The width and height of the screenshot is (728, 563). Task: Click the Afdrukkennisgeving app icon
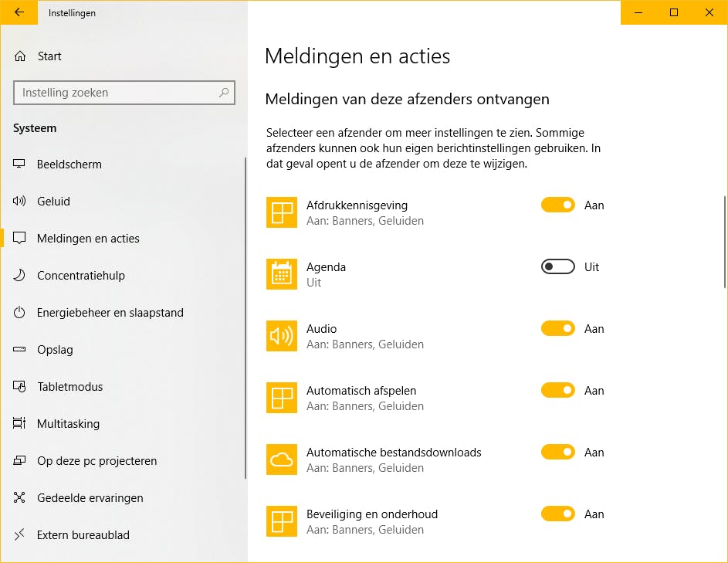[x=282, y=212]
